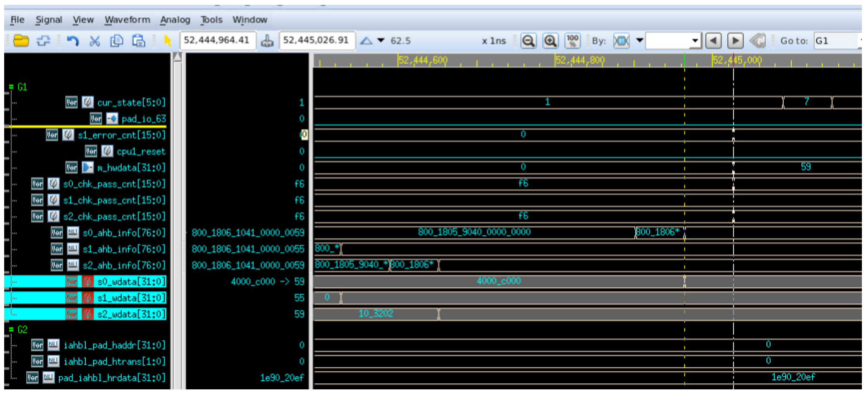Image resolution: width=868 pixels, height=394 pixels.
Task: Click the Ver icon beside s2_chk_pass_cnt[15:0]
Action: click(37, 216)
